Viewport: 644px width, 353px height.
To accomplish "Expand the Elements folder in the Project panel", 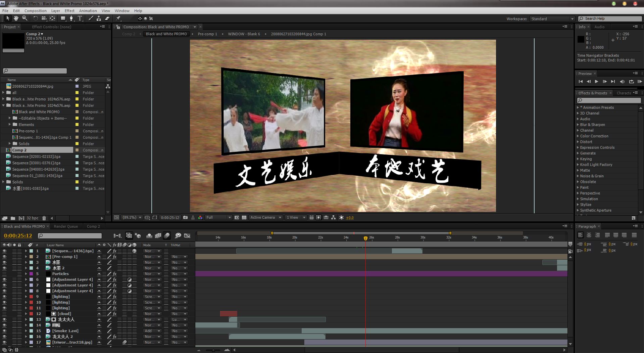I will 10,125.
